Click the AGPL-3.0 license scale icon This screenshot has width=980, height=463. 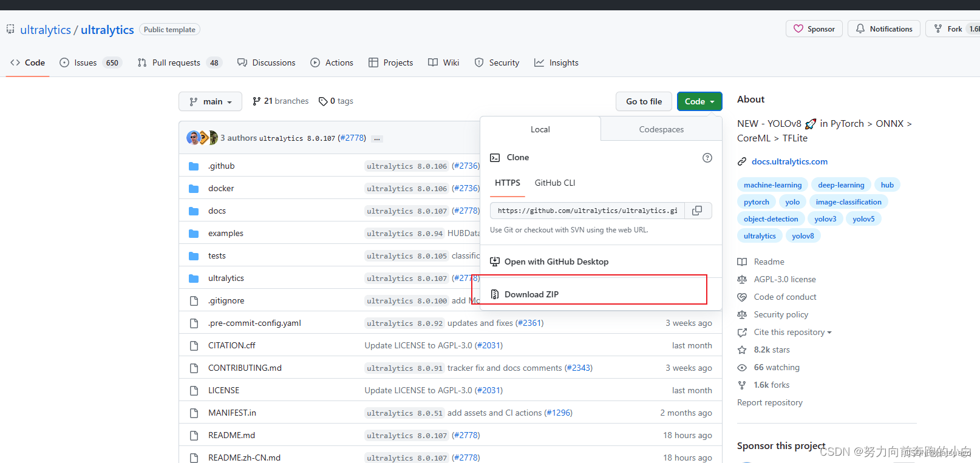click(x=742, y=279)
